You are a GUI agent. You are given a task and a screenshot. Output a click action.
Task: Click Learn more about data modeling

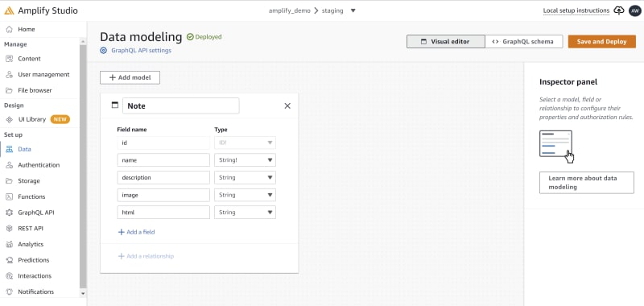[x=587, y=183]
